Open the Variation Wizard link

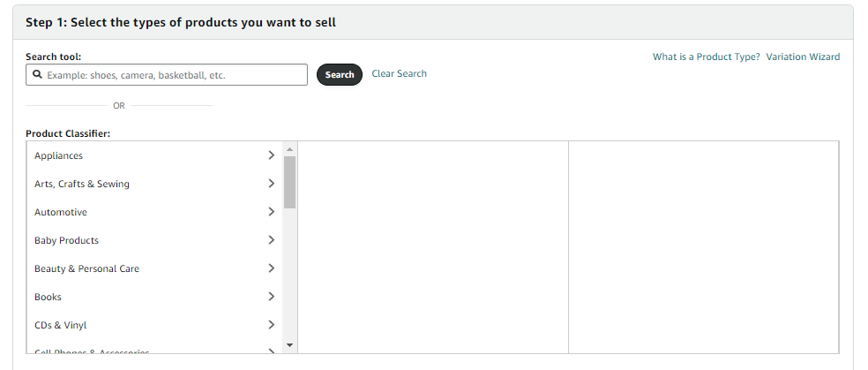[803, 57]
